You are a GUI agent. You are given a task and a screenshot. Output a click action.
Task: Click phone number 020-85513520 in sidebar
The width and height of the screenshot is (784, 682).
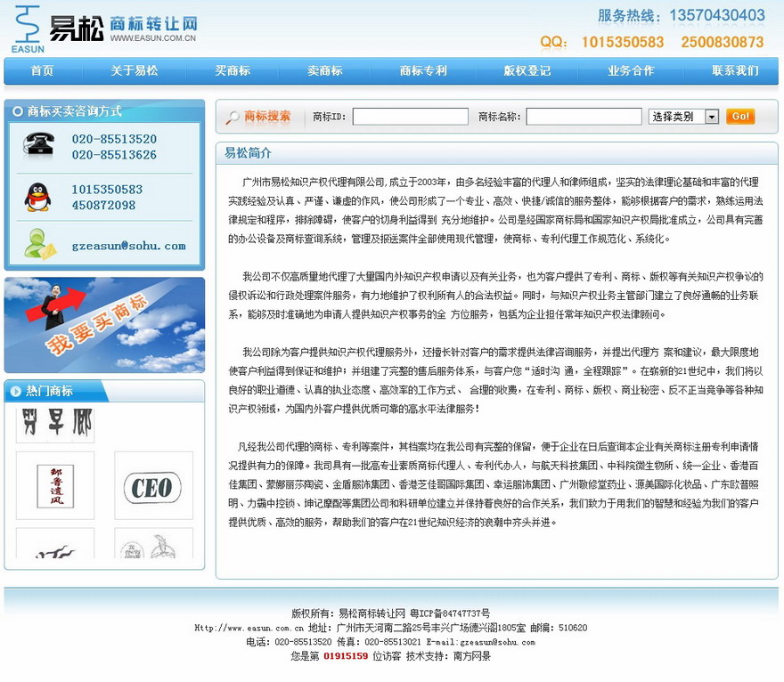coord(115,139)
